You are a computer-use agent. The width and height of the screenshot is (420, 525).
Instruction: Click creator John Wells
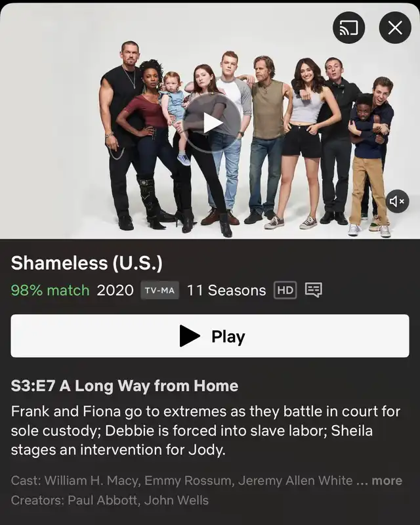point(176,500)
